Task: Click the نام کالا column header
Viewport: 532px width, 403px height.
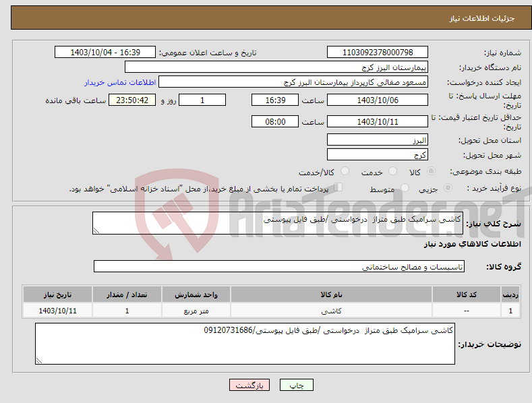Action: pyautogui.click(x=331, y=294)
